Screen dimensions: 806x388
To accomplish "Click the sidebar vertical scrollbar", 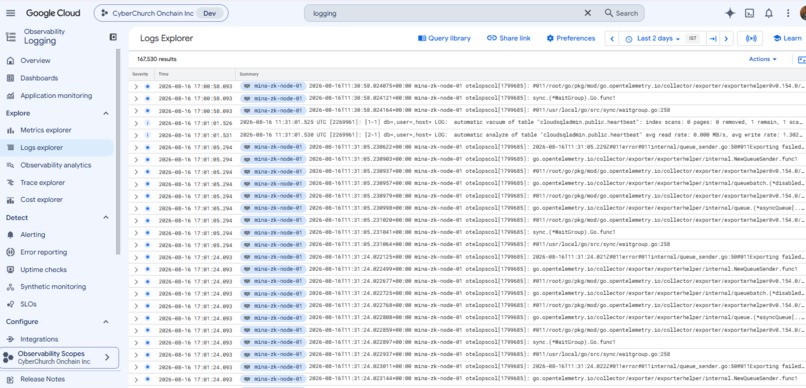I will click(x=117, y=152).
